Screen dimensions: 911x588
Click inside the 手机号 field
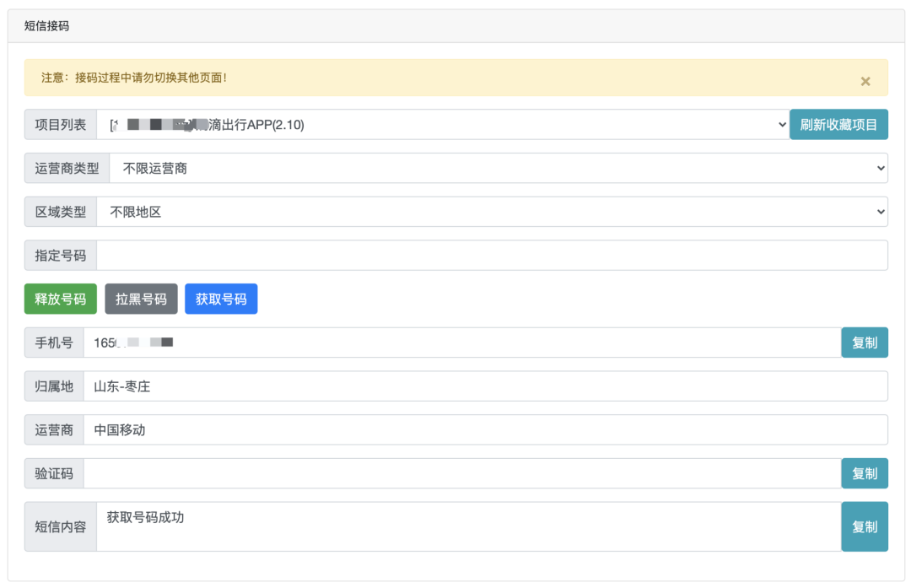click(462, 343)
